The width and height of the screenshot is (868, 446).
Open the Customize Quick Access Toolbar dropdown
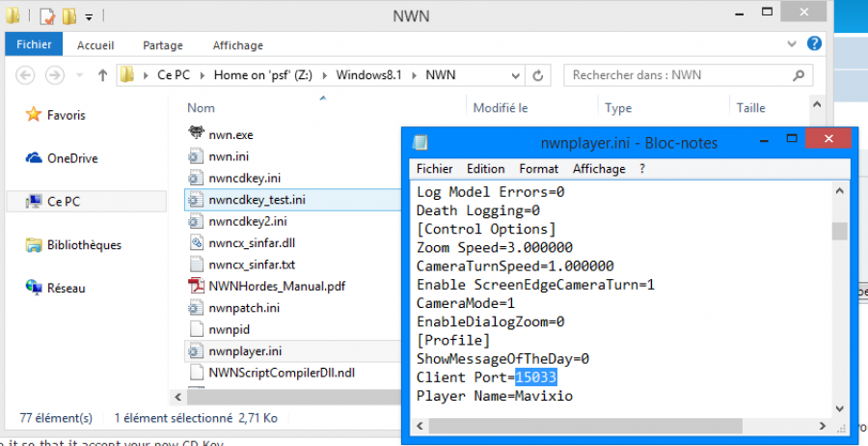tap(89, 17)
